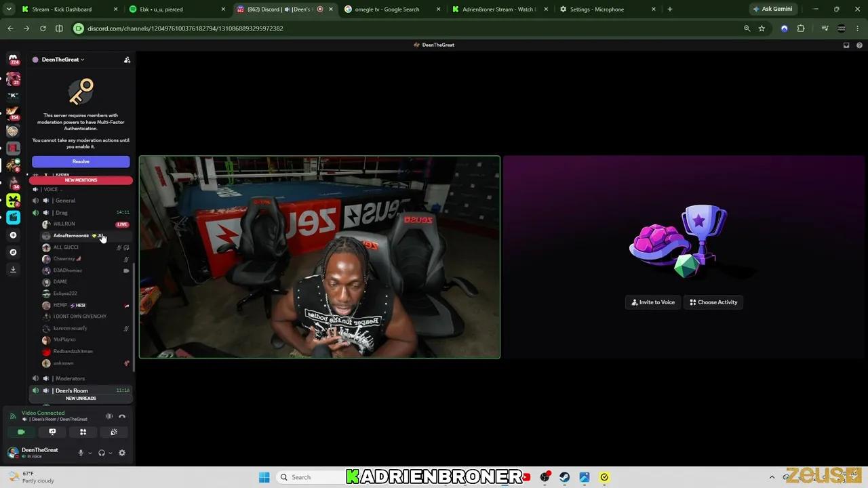Switch to the Settings - Microphone tab

tap(608, 9)
